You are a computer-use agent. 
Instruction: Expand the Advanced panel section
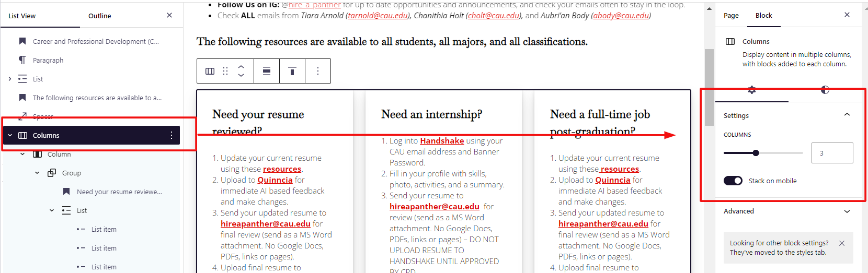(847, 211)
